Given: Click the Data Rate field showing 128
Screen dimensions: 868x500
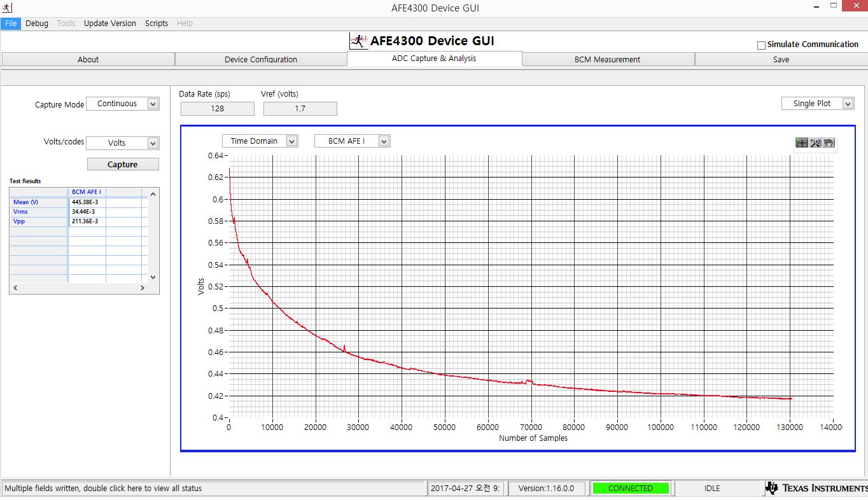Looking at the screenshot, I should (x=218, y=109).
